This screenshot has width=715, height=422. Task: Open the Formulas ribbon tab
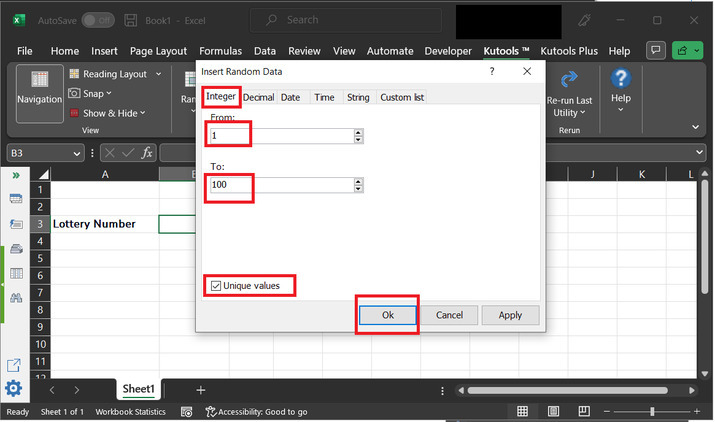pos(220,51)
